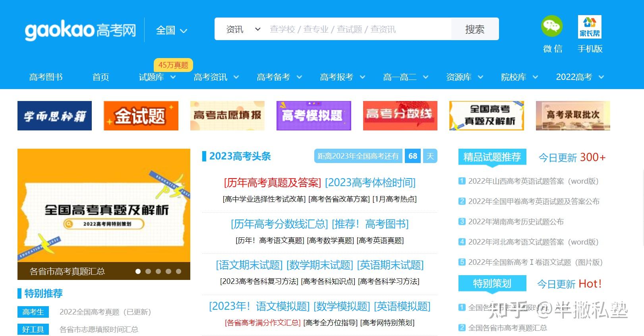Image resolution: width=644 pixels, height=336 pixels.
Task: Open [高中学业选择性考试改革] link
Action: (264, 199)
